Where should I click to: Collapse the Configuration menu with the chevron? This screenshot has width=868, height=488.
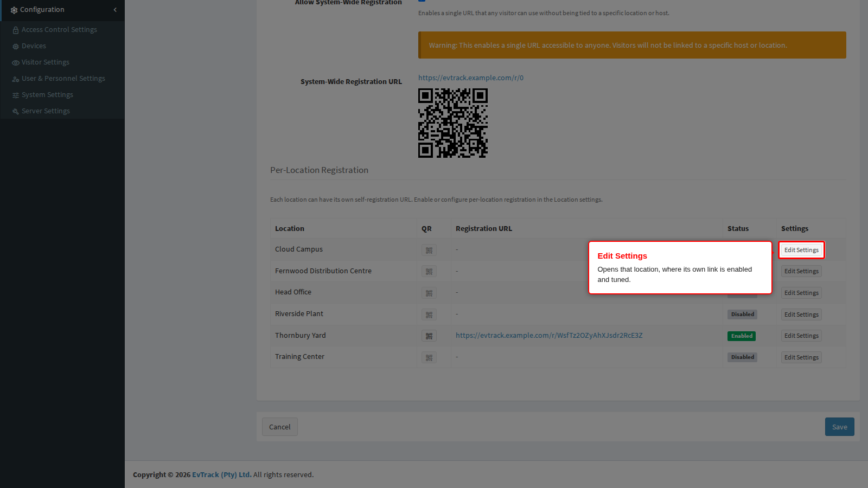point(115,10)
